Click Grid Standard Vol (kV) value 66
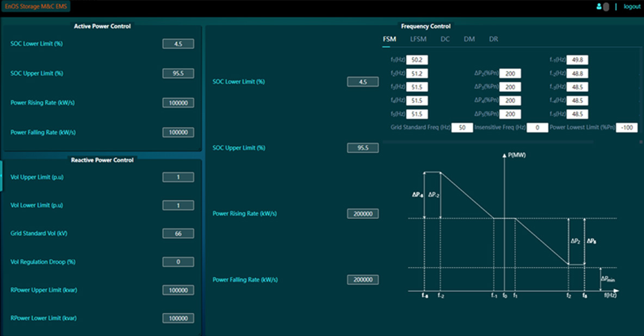The image size is (644, 336). [178, 234]
